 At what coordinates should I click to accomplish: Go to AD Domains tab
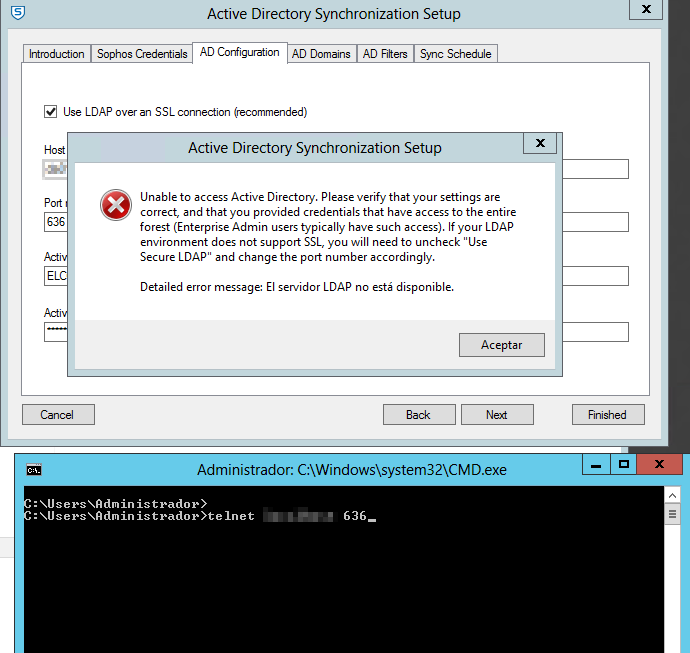pyautogui.click(x=321, y=54)
